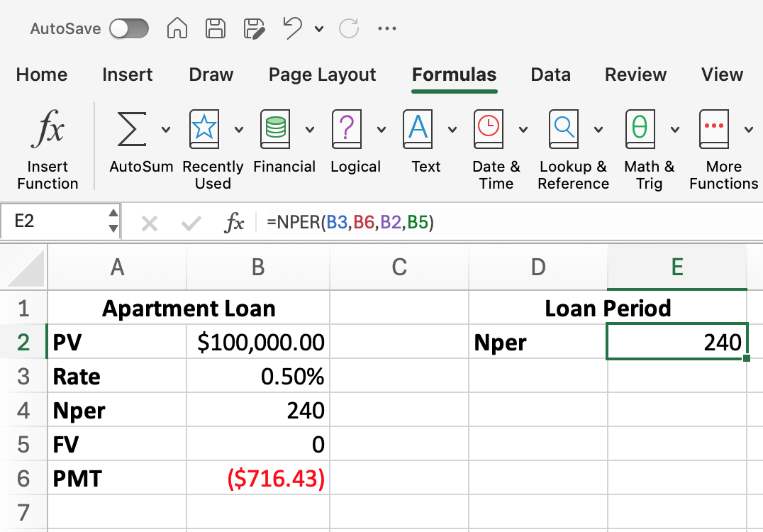Switch to the View tab
Viewport: 763px width, 532px height.
[x=722, y=74]
